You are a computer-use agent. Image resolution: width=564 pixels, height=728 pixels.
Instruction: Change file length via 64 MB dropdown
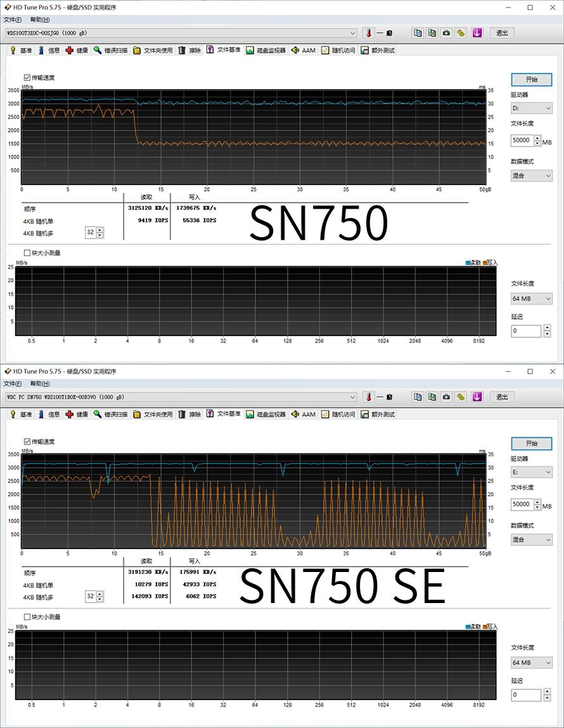[x=531, y=298]
